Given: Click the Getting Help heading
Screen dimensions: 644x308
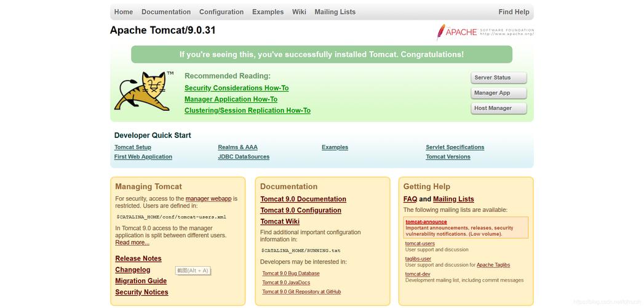Looking at the screenshot, I should [427, 187].
